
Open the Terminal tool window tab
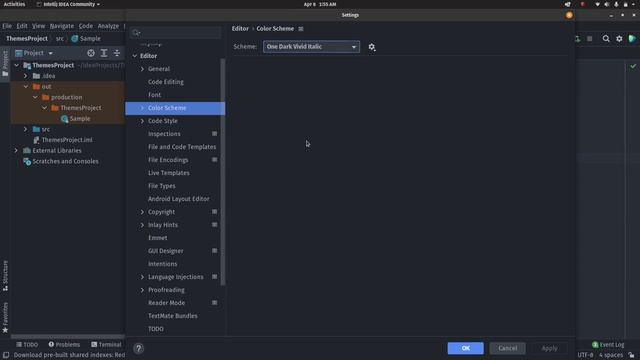(x=106, y=345)
